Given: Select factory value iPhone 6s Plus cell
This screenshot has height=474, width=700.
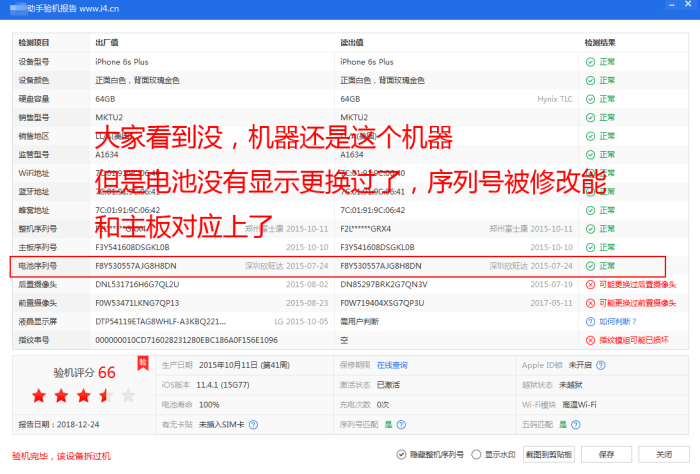Looking at the screenshot, I should [x=121, y=62].
